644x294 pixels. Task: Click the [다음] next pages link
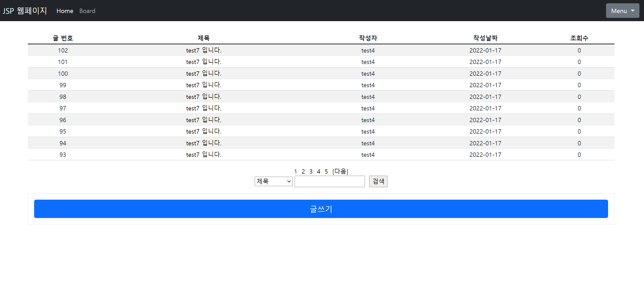(x=340, y=171)
